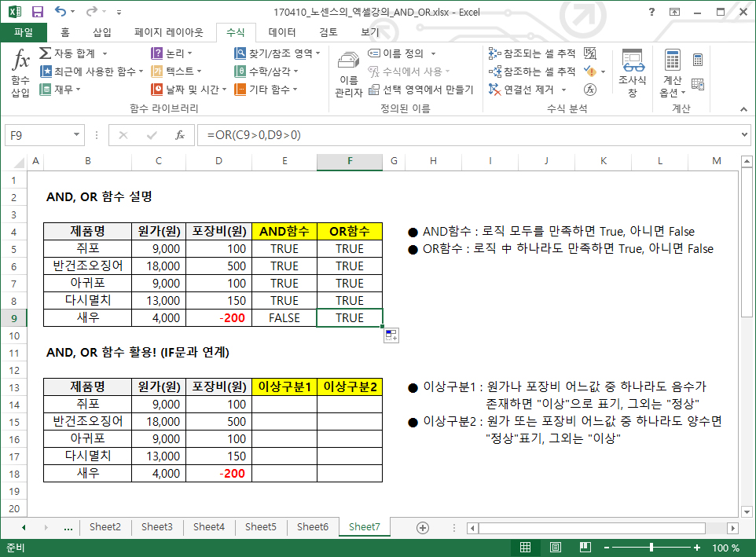This screenshot has height=557, width=756.
Task: Click Trace Dependents (참조하는 셀 추적)
Action: point(532,71)
